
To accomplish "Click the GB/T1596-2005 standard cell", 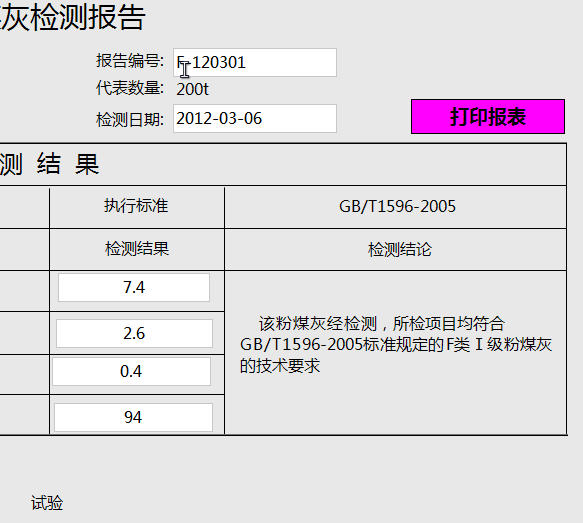I will click(x=397, y=206).
